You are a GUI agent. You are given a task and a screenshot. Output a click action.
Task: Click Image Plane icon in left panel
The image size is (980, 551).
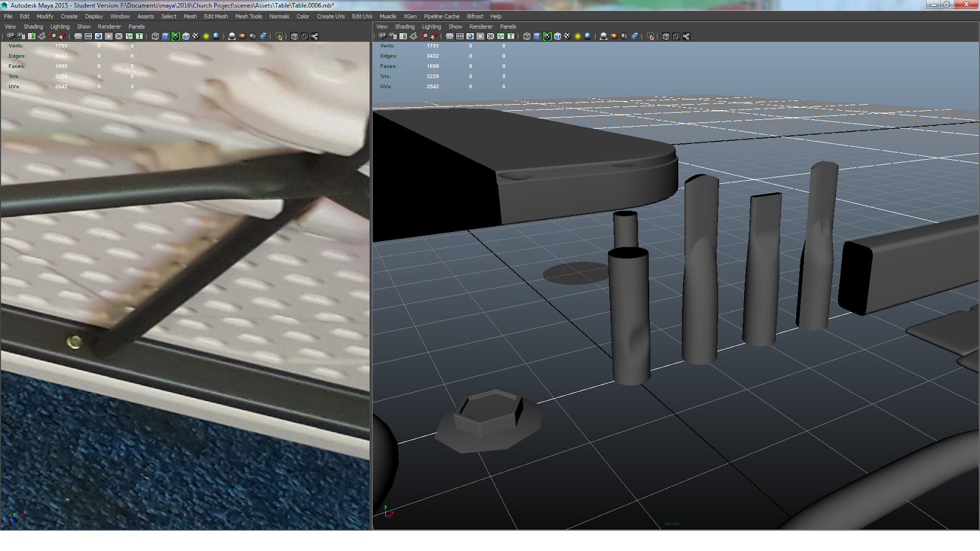pos(42,36)
